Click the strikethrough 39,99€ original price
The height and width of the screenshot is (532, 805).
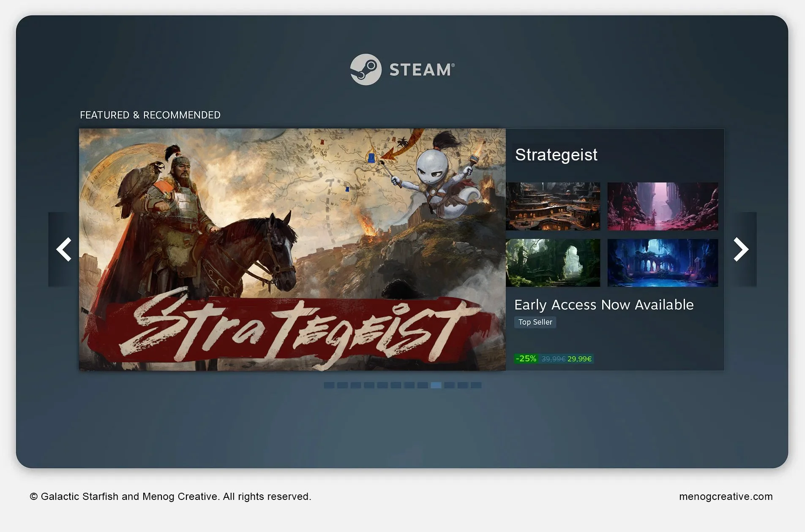click(553, 358)
